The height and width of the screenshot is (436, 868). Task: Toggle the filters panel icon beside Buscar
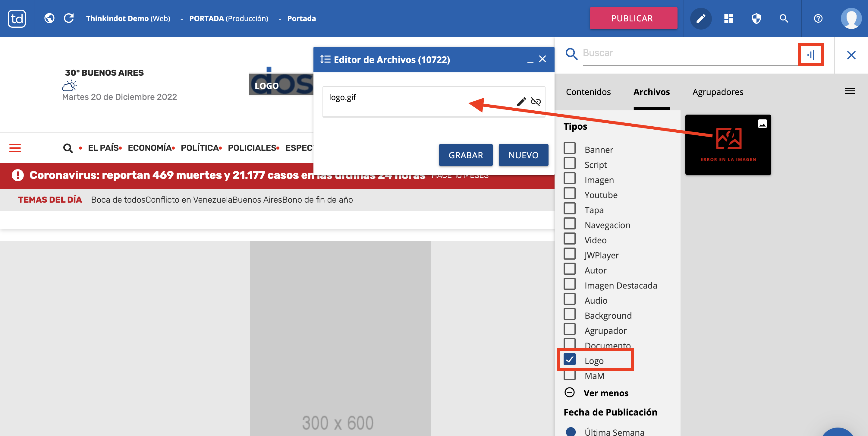pos(811,54)
